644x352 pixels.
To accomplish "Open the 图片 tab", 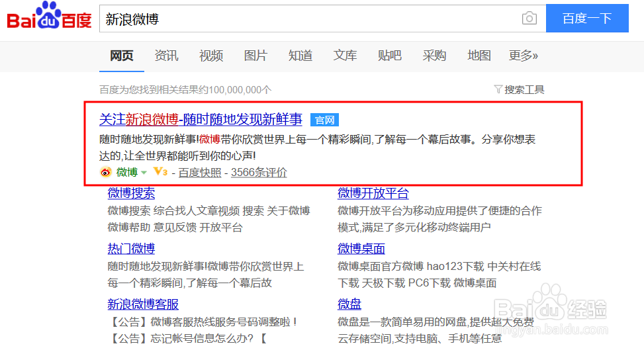I will click(x=255, y=56).
